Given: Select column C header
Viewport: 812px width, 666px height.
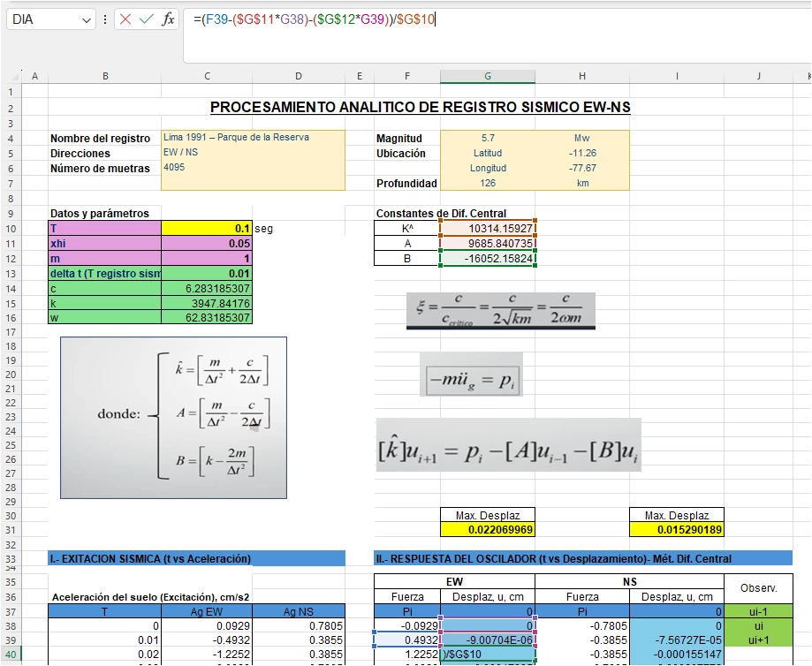Looking at the screenshot, I should 207,76.
